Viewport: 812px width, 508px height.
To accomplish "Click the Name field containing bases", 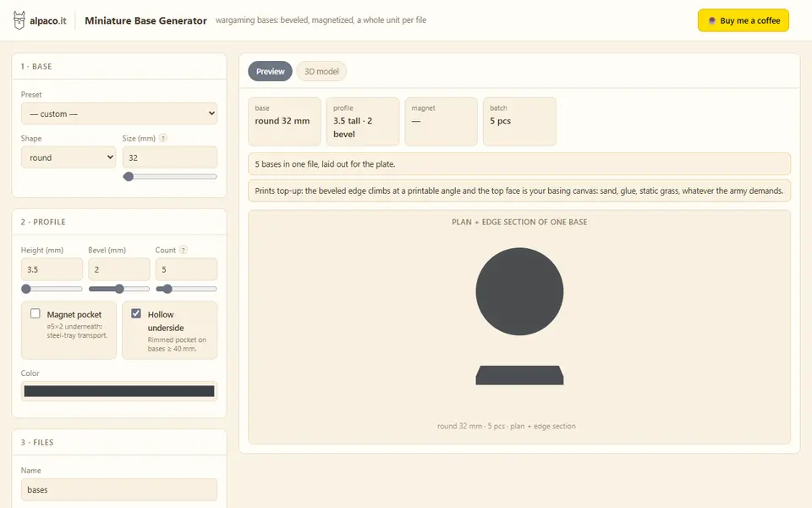I will pyautogui.click(x=119, y=489).
